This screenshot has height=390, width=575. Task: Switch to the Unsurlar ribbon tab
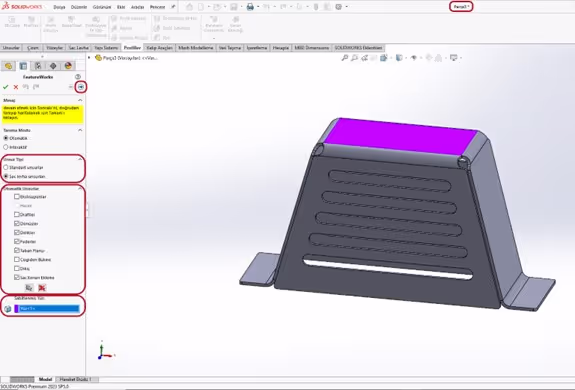[x=11, y=48]
